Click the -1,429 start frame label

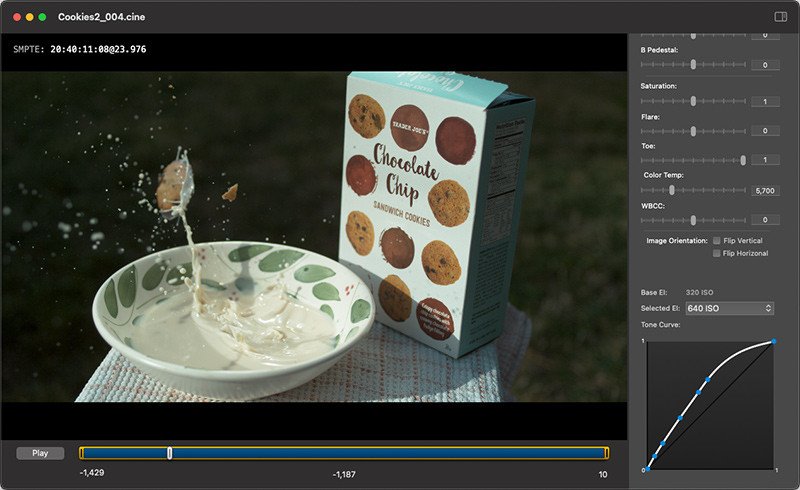click(x=92, y=473)
